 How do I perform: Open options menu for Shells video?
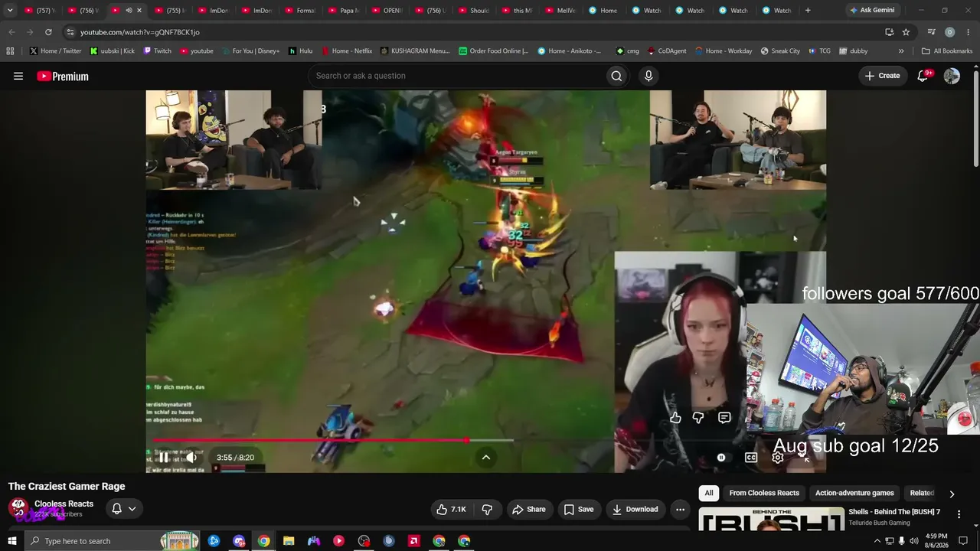click(959, 514)
